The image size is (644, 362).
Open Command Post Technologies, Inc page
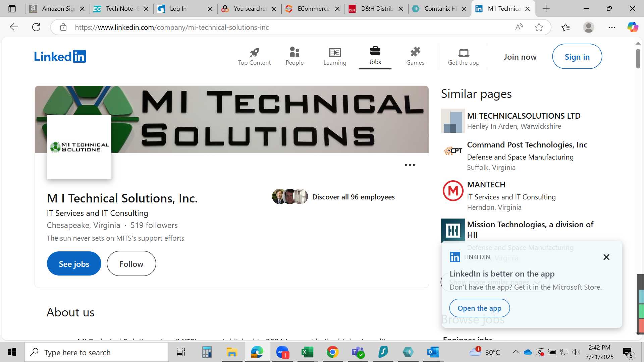527,144
